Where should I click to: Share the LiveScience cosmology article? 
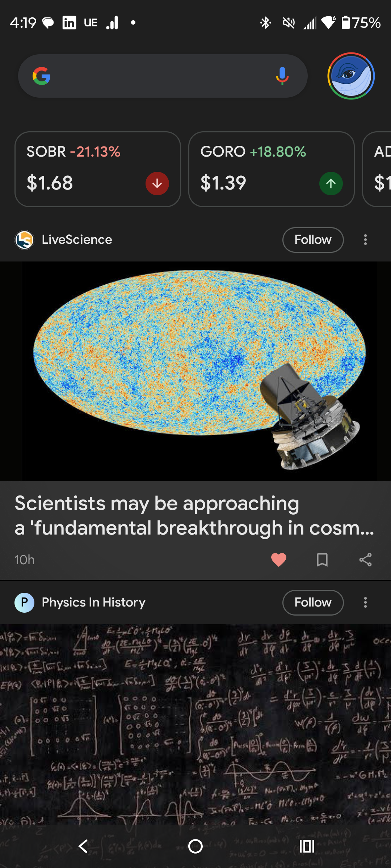click(x=365, y=559)
